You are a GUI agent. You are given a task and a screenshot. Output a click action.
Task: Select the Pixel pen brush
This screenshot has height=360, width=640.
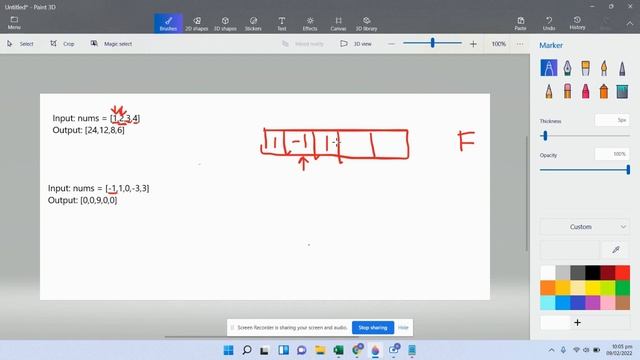tap(622, 68)
